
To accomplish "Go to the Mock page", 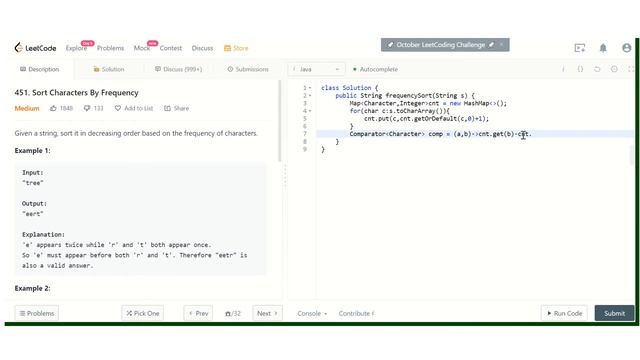I will click(x=142, y=48).
